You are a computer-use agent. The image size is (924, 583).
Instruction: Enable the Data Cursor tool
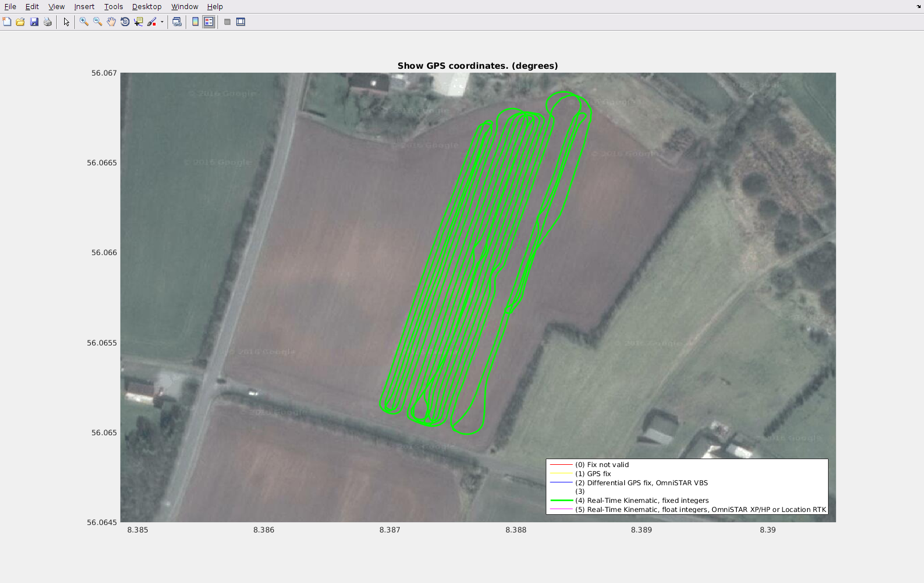click(x=139, y=22)
